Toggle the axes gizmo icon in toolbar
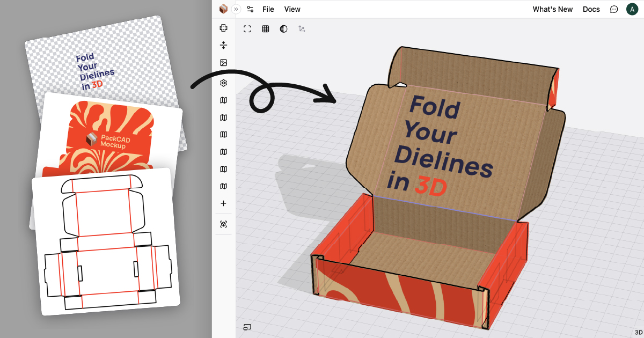This screenshot has height=338, width=644. 302,29
